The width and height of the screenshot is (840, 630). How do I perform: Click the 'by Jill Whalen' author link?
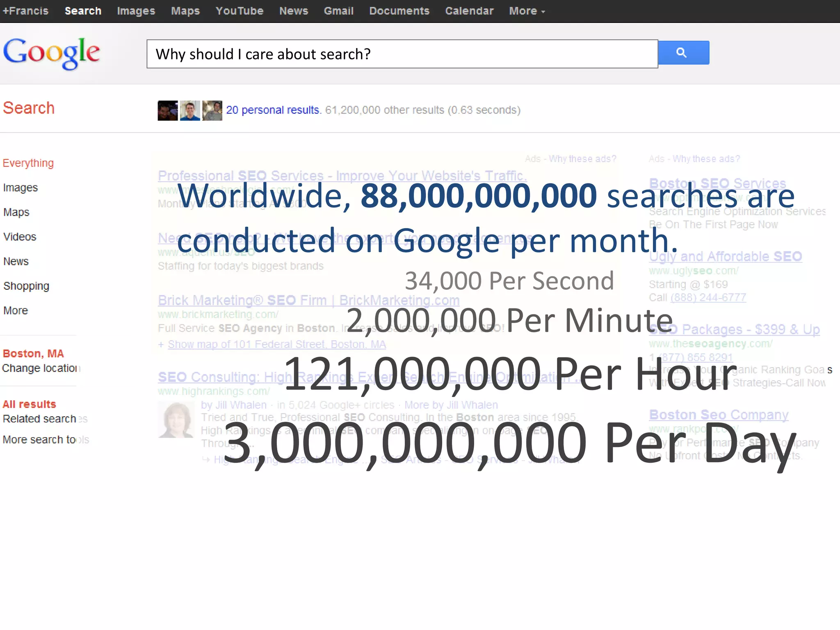coord(234,405)
